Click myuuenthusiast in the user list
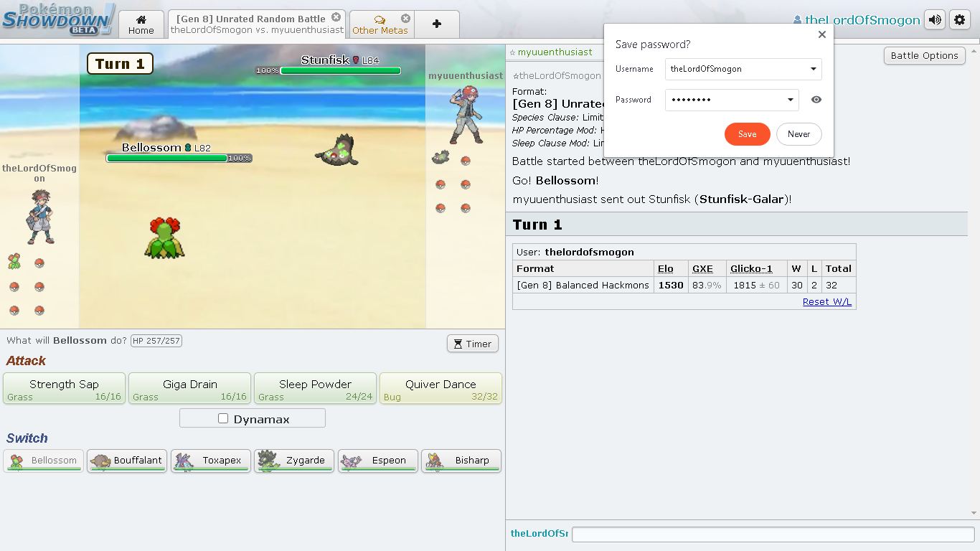Screen dimensions: 980x551 click(x=550, y=52)
